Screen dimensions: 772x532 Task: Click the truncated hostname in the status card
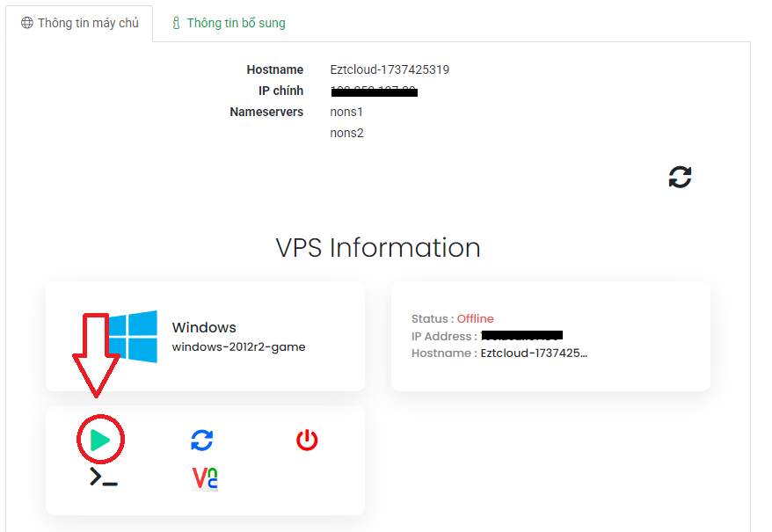[534, 353]
